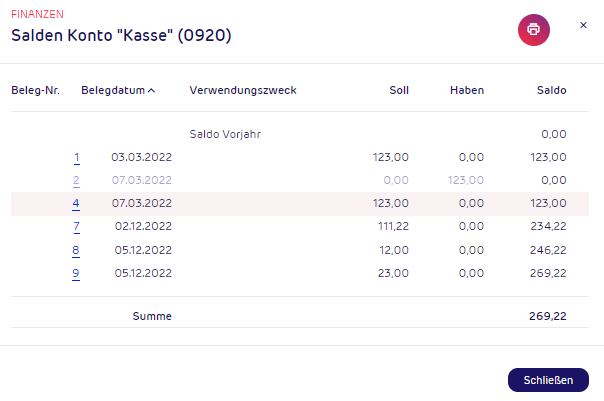Viewport: 604px width, 401px height.
Task: Click the Summe total 269,22
Action: pos(548,316)
